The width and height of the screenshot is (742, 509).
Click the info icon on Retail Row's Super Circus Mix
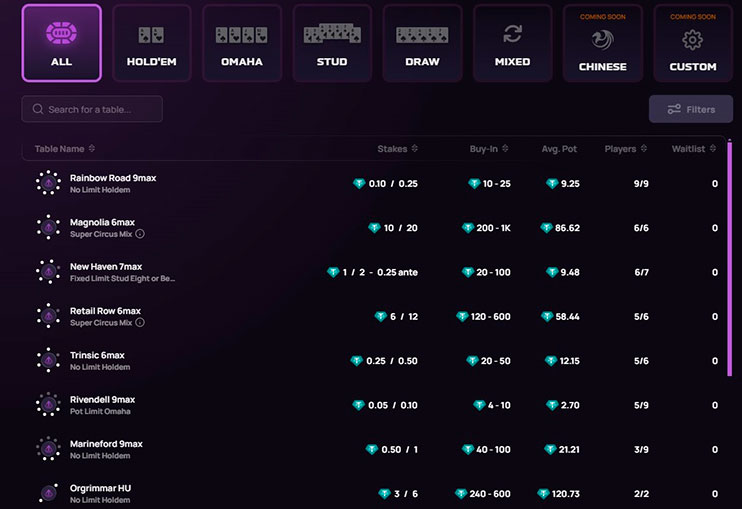point(140,323)
